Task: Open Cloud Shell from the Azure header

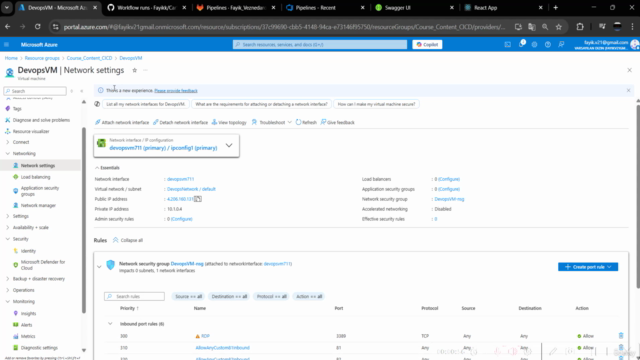Action: click(x=507, y=44)
